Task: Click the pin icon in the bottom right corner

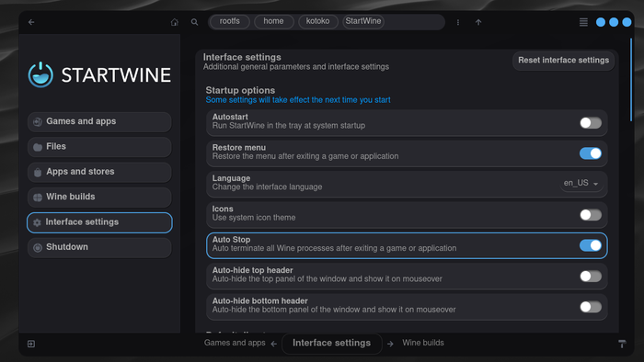Action: (x=622, y=344)
